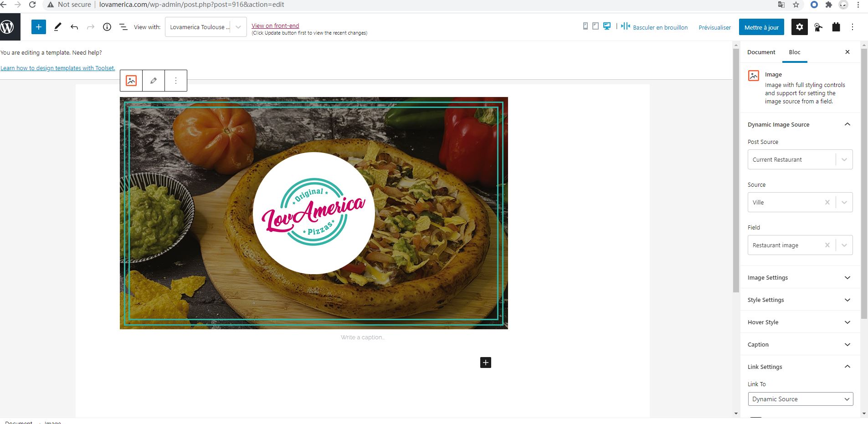This screenshot has width=868, height=424.
Task: Open content structure info icon
Action: click(x=107, y=27)
